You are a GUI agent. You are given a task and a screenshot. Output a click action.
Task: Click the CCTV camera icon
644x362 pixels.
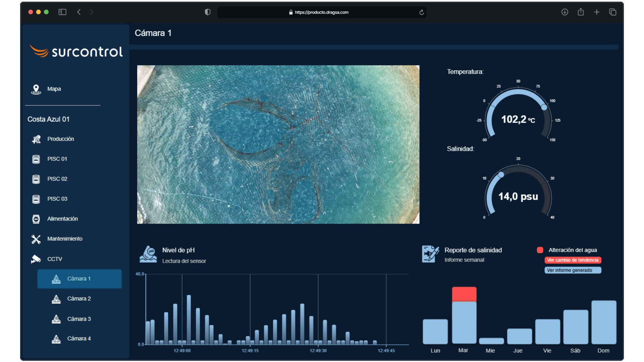(36, 259)
